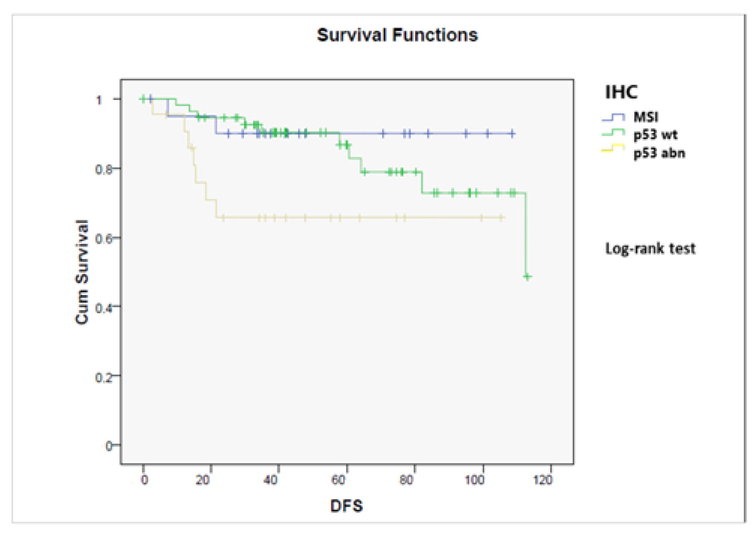Image resolution: width=756 pixels, height=535 pixels.
Task: Click the 100 tick label on x-axis
Action: (x=475, y=479)
